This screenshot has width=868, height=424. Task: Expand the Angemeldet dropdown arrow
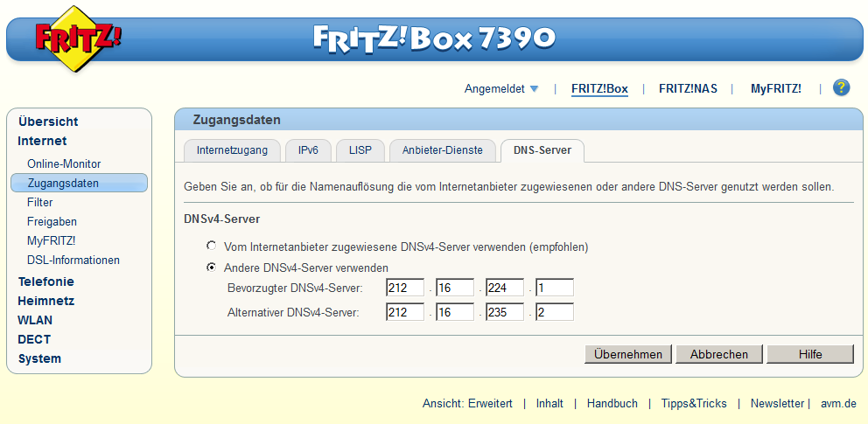pos(535,89)
